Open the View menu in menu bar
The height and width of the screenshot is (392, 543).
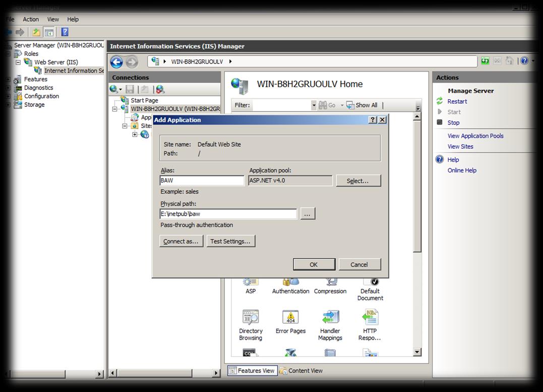tap(53, 19)
